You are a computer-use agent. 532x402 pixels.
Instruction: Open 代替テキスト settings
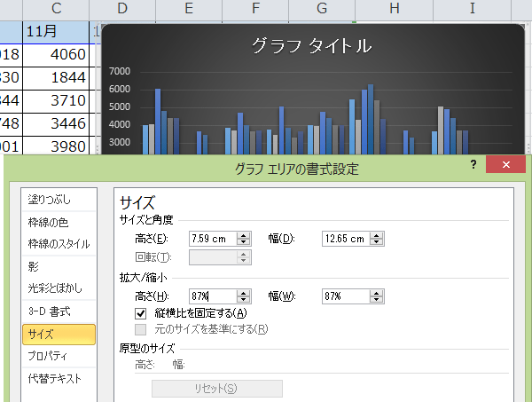point(54,379)
